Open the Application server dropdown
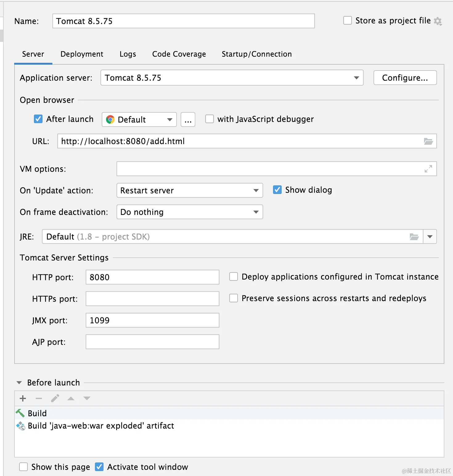Viewport: 453px width, 476px height. 356,78
